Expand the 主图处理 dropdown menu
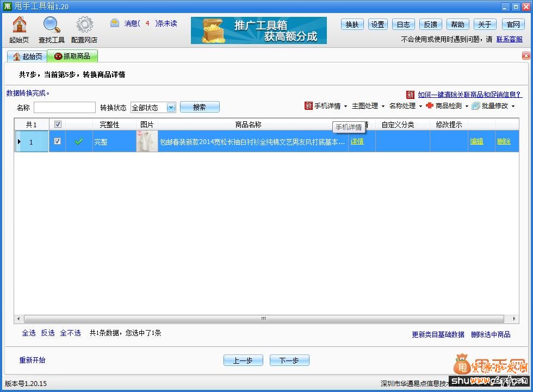This screenshot has height=392, width=533. click(367, 106)
